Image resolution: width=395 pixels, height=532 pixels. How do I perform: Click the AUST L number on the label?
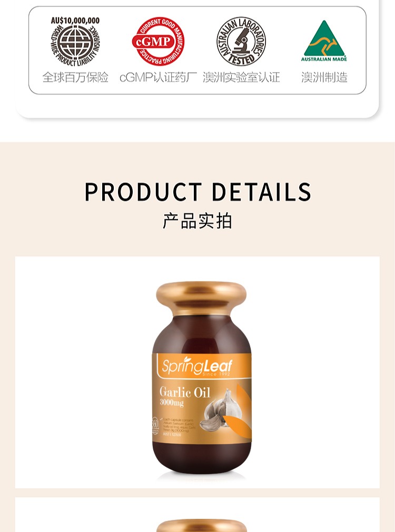click(x=172, y=434)
